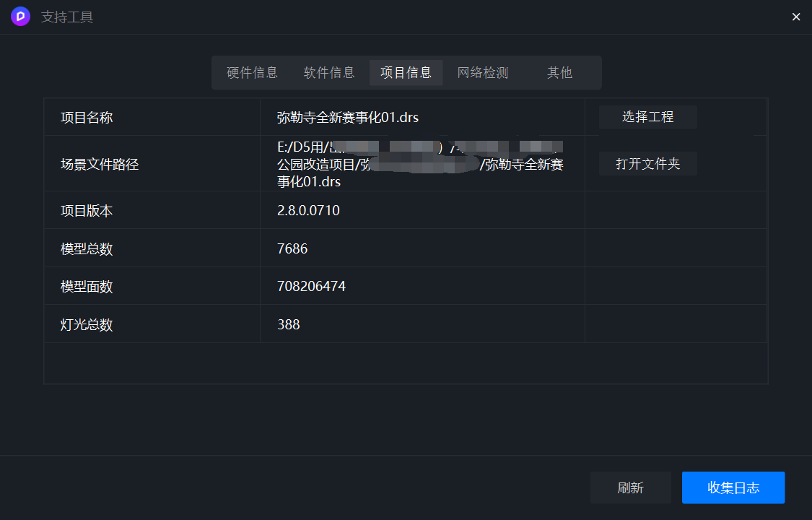
Task: Click the blue 收集日志 button
Action: tap(733, 487)
